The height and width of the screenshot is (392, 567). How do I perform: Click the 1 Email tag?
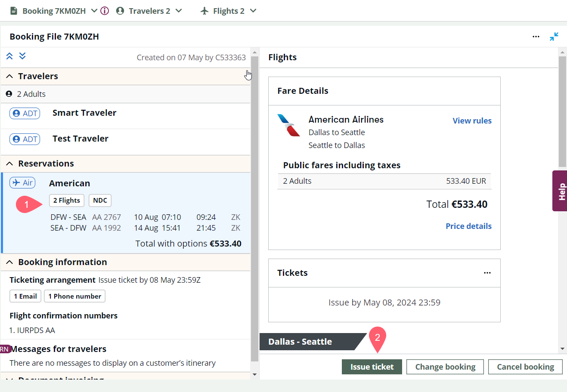[x=25, y=296]
